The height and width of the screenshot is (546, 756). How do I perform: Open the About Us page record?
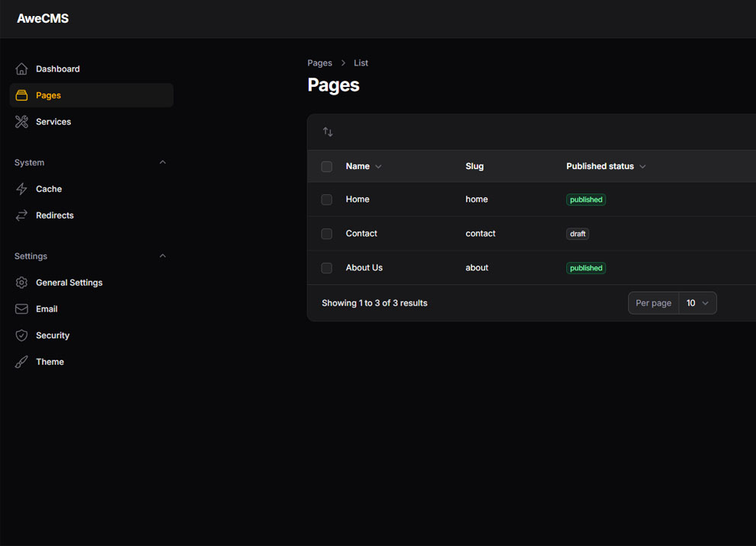pos(364,268)
